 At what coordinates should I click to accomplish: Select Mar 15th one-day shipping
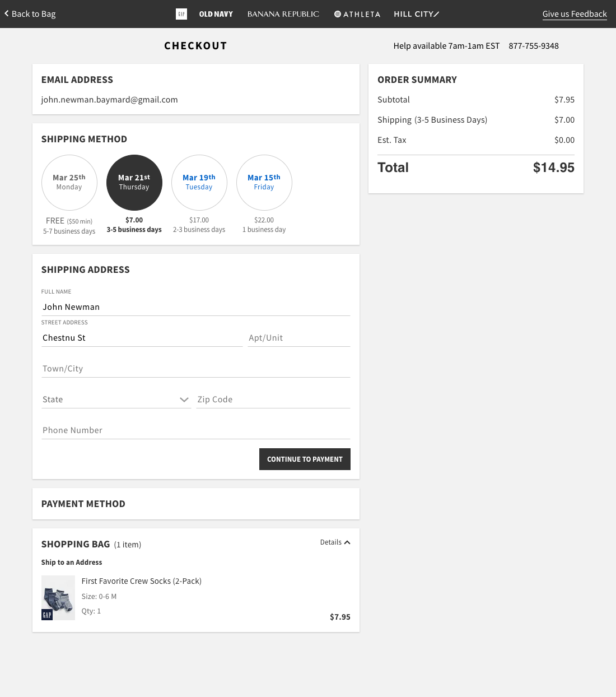264,183
